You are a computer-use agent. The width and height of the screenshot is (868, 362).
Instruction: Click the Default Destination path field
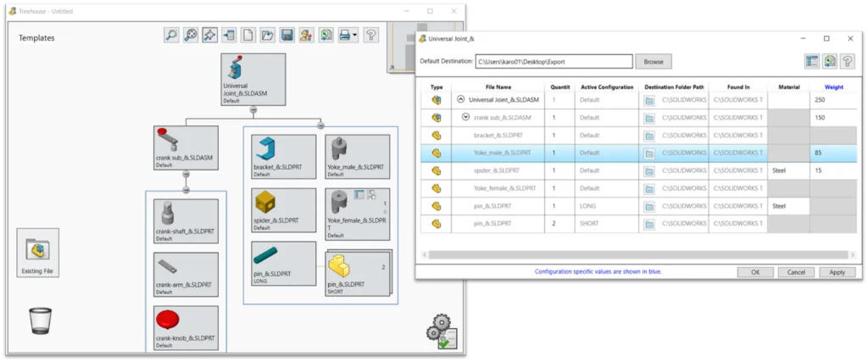click(x=554, y=61)
